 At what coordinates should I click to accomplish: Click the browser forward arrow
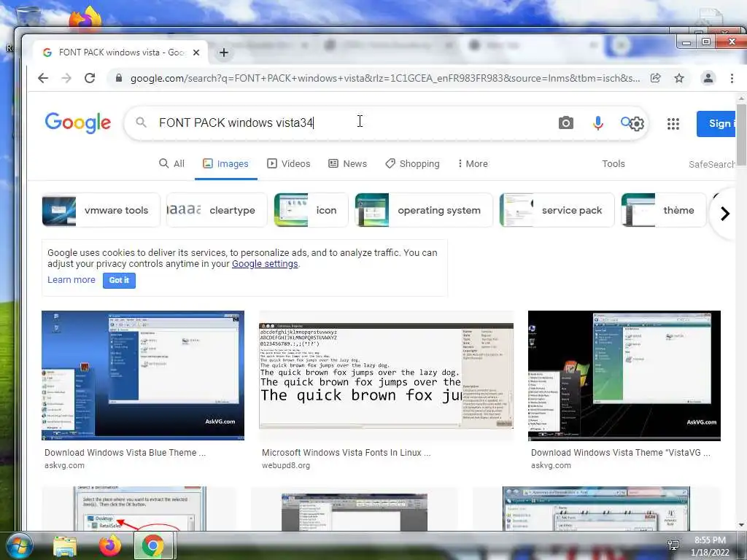(66, 78)
